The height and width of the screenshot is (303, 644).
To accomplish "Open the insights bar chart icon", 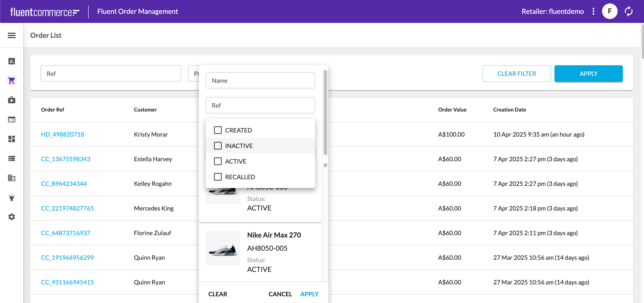I will coord(11,61).
